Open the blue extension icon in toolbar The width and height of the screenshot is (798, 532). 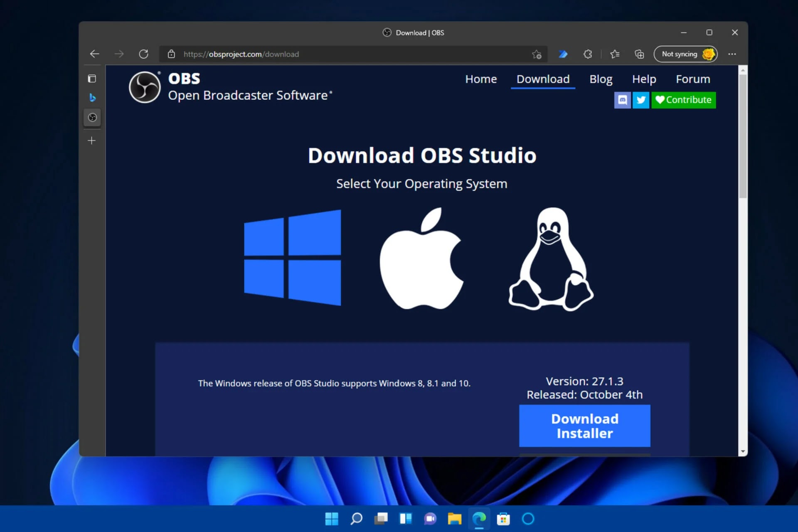pyautogui.click(x=563, y=54)
